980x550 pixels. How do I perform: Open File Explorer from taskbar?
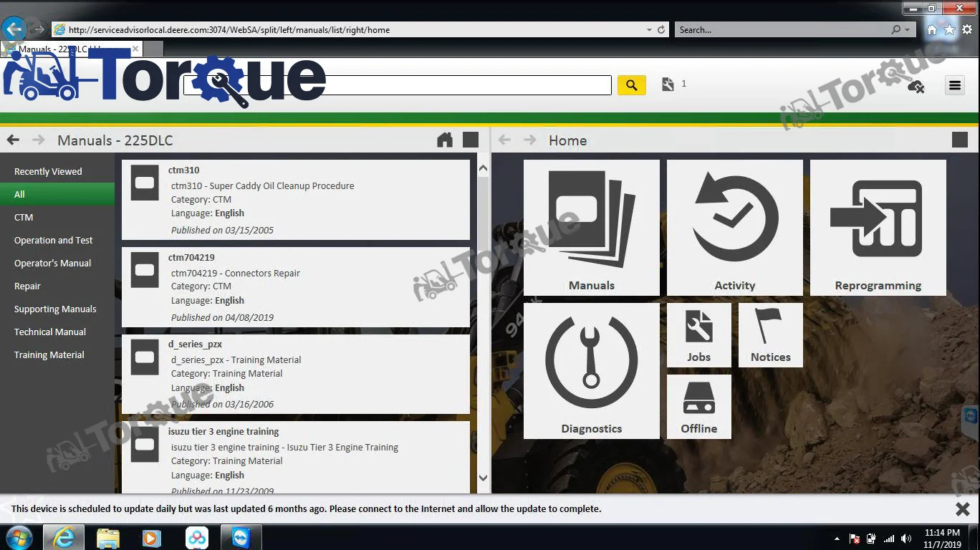pyautogui.click(x=108, y=537)
